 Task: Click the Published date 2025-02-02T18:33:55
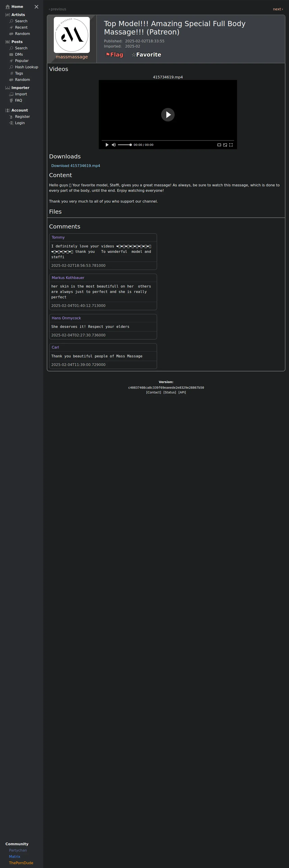coord(145,41)
